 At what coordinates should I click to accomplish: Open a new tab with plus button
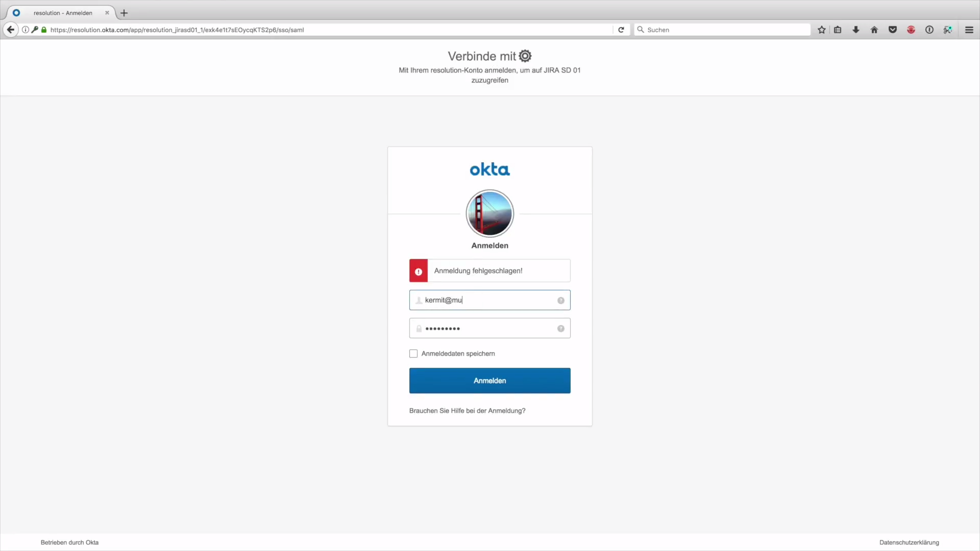click(124, 13)
